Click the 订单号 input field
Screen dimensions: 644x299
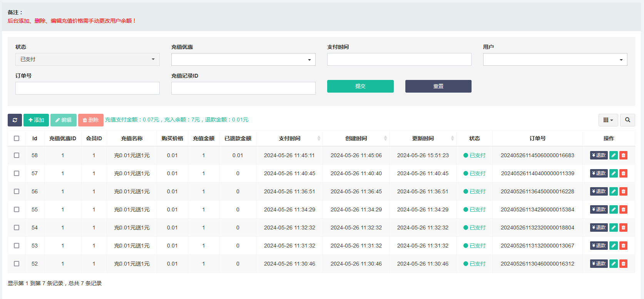coord(87,88)
